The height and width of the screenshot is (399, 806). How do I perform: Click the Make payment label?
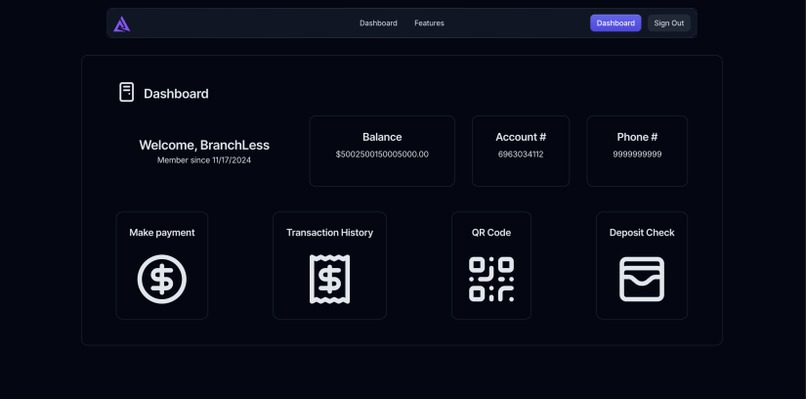[162, 232]
